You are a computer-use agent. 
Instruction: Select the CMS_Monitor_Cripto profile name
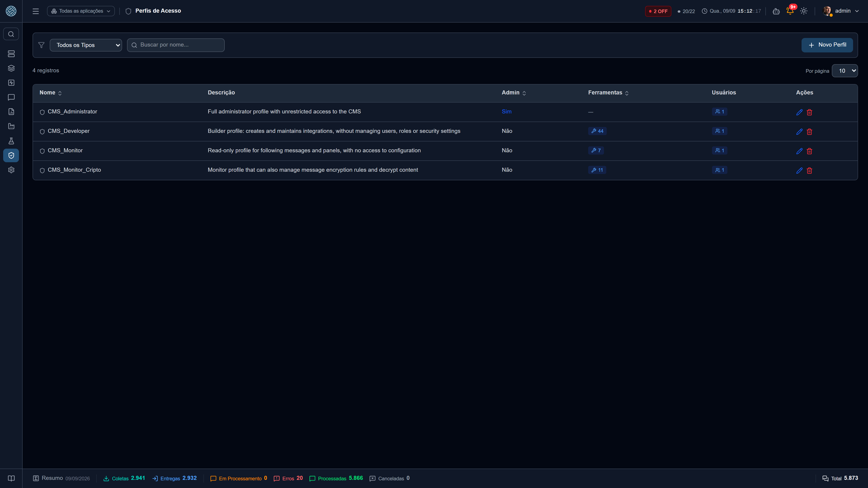74,170
